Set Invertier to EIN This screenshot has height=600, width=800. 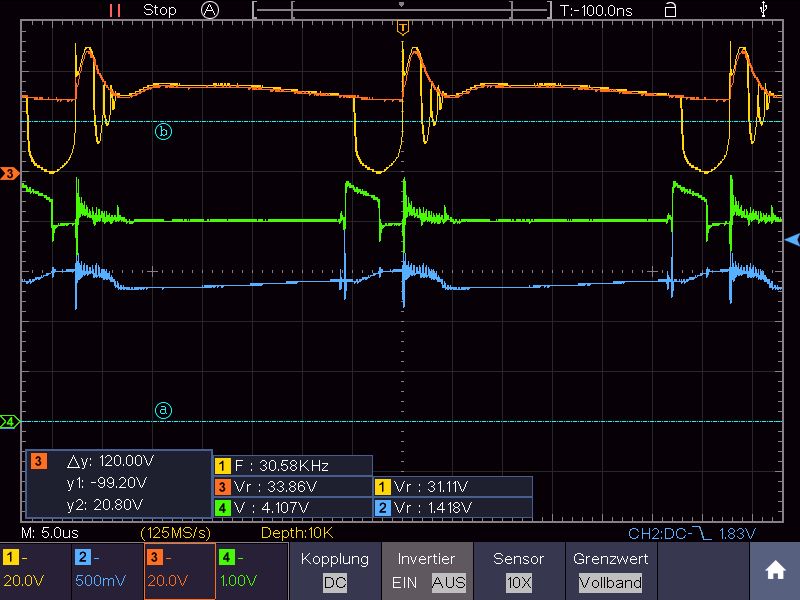[405, 583]
